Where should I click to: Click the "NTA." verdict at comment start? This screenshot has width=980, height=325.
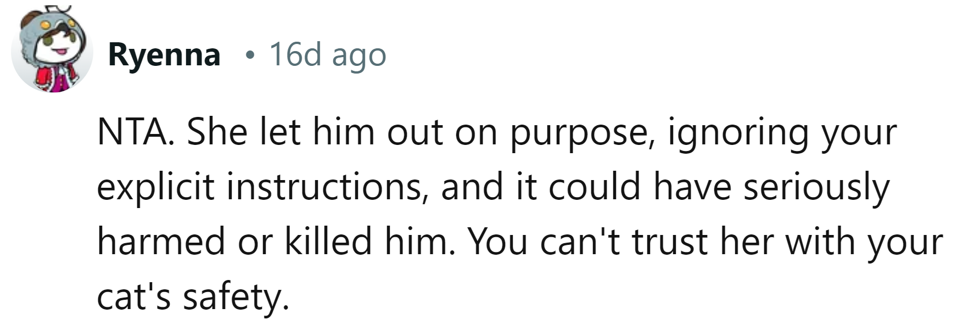pyautogui.click(x=136, y=132)
